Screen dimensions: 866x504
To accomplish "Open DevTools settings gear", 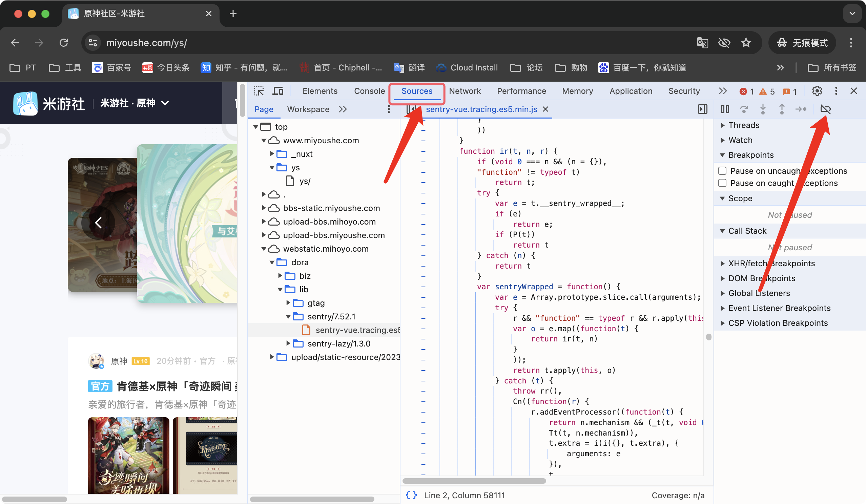I will pos(817,91).
